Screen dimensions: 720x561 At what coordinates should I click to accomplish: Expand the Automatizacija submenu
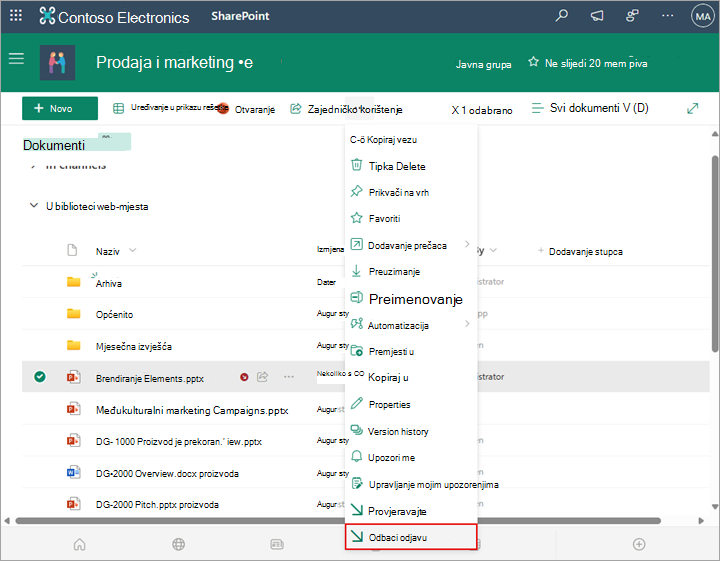click(x=467, y=324)
